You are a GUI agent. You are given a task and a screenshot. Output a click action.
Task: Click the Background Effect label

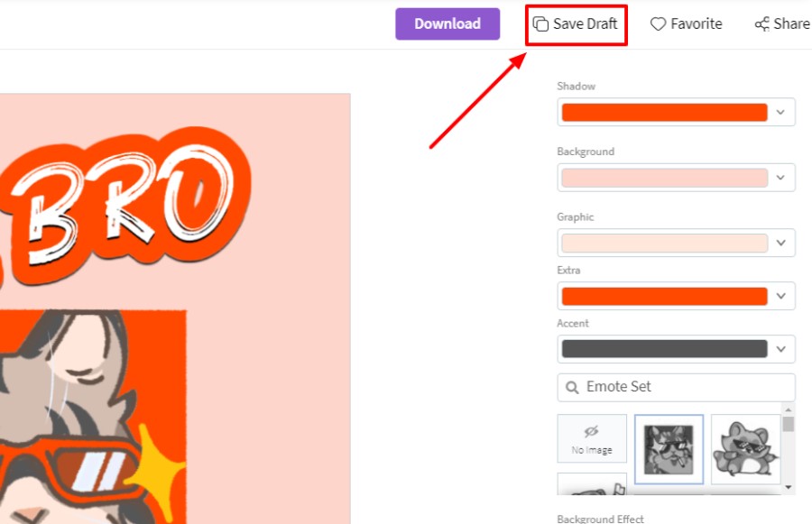tap(600, 519)
